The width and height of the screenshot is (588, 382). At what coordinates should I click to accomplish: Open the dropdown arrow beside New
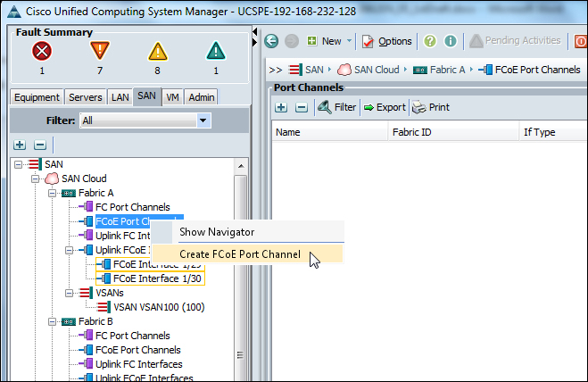coord(349,40)
